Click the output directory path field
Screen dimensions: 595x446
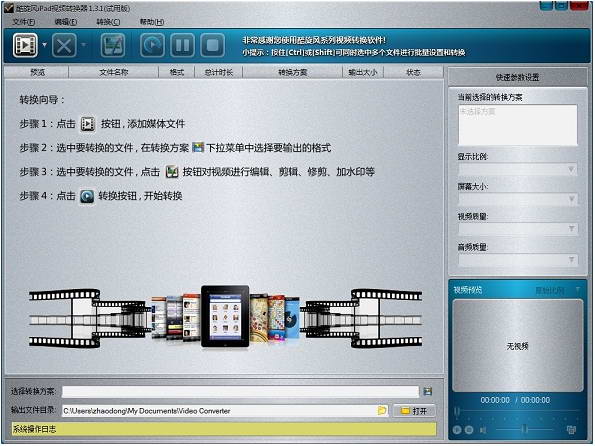click(x=219, y=411)
